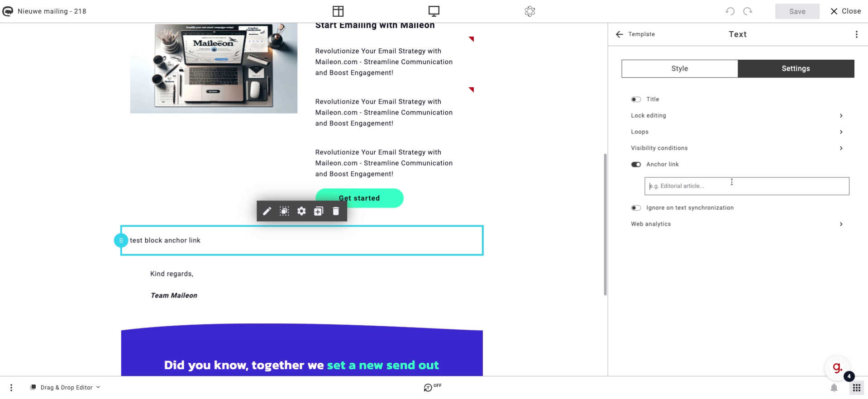Click the anchor link name input field
This screenshot has height=399, width=868.
point(747,186)
